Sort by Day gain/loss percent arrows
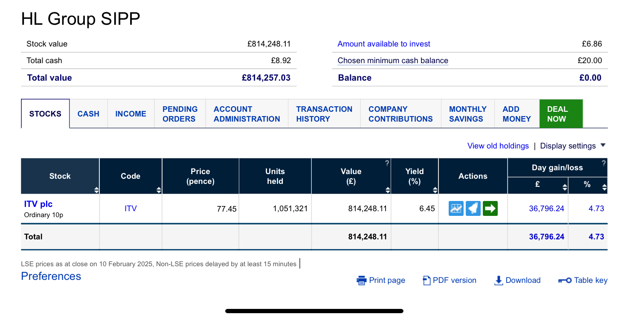Image resolution: width=644 pixels, height=320 pixels. tap(604, 187)
